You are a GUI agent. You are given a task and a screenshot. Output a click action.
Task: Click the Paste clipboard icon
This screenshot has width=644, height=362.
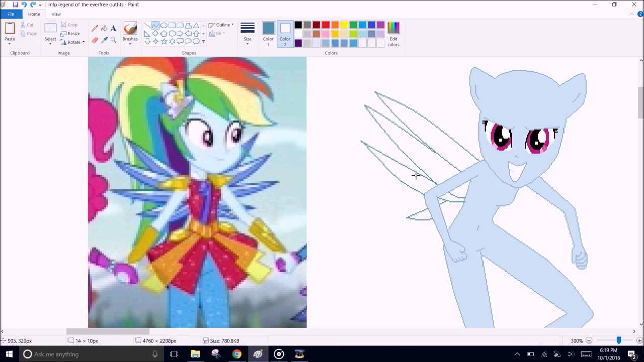10,28
